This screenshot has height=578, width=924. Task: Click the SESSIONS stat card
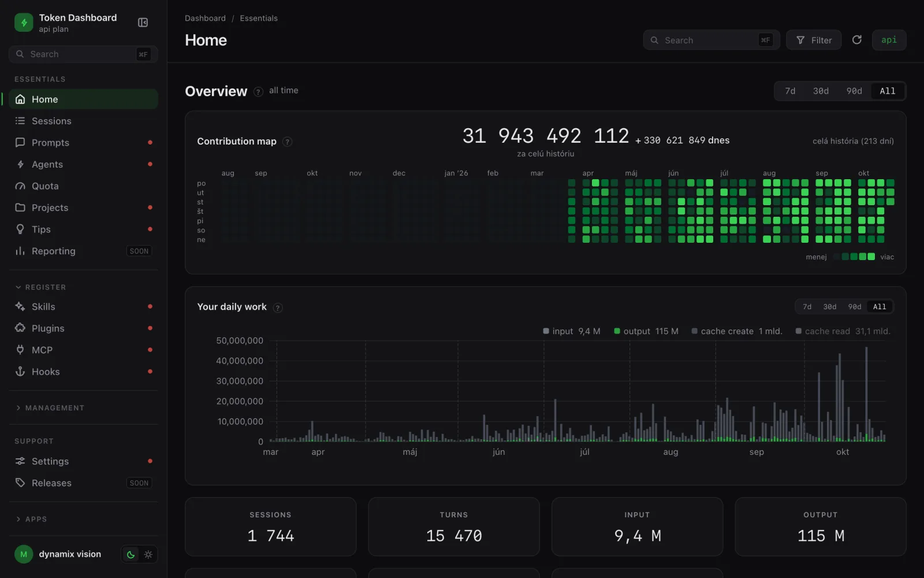(270, 527)
